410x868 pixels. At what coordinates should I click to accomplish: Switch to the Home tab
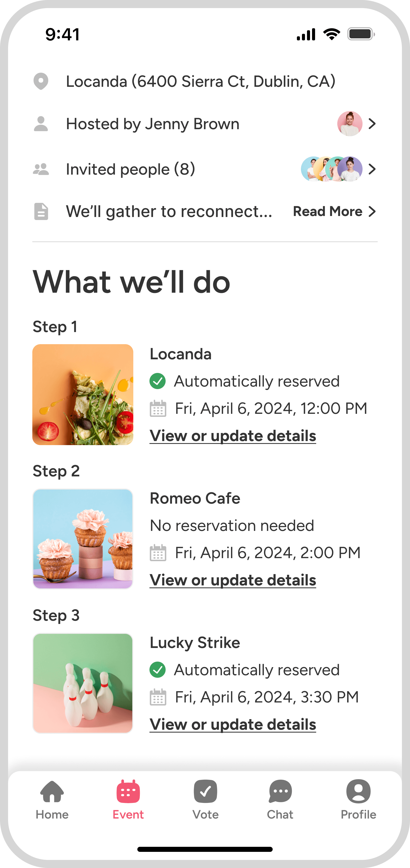(52, 800)
